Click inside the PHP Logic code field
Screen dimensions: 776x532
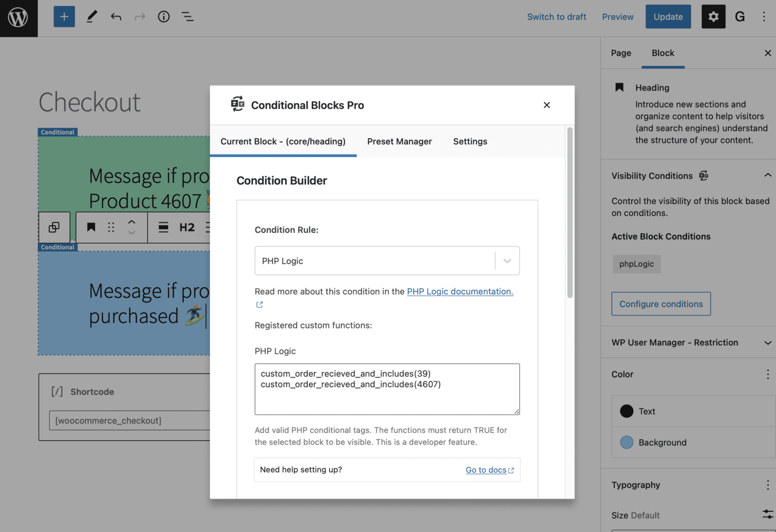(x=387, y=389)
